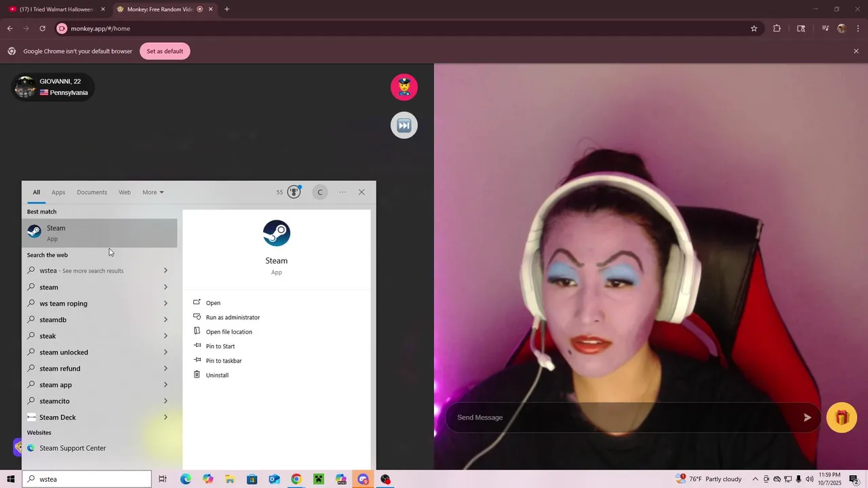Click the monkey.app address bar
This screenshot has width=868, height=488.
407,28
